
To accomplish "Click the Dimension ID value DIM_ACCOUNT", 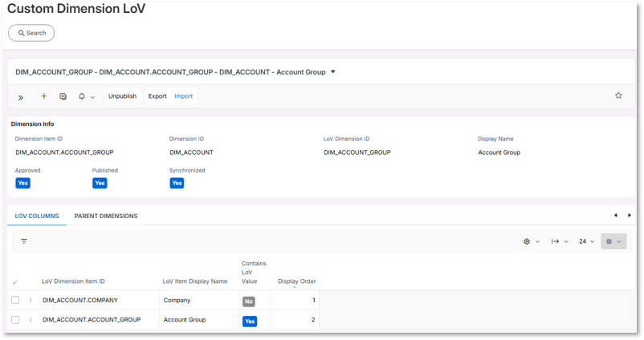I will (191, 152).
